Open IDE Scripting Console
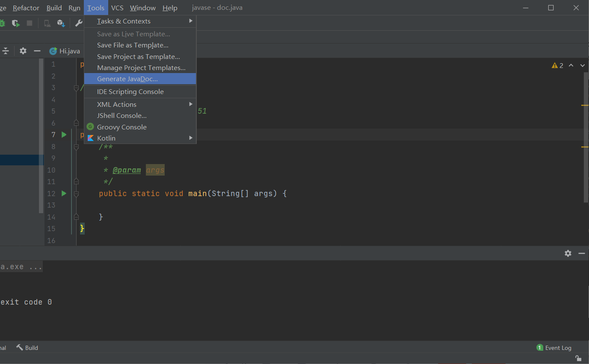 [x=140, y=91]
